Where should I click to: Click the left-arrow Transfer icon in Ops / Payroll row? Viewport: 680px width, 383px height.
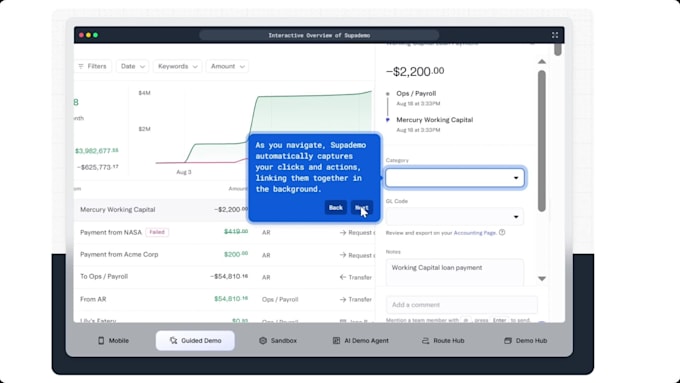(x=343, y=277)
